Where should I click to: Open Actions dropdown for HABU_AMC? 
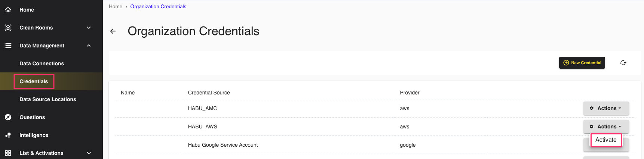tap(606, 108)
